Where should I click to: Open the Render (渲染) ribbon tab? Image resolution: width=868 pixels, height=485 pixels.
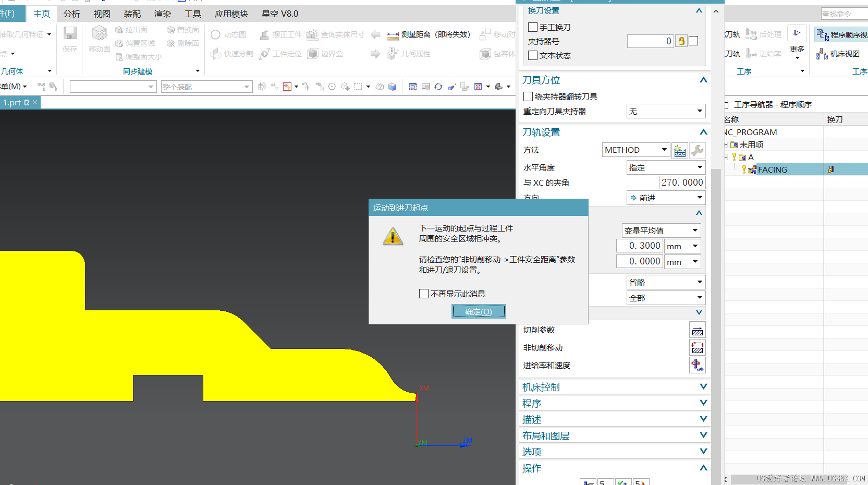(163, 14)
